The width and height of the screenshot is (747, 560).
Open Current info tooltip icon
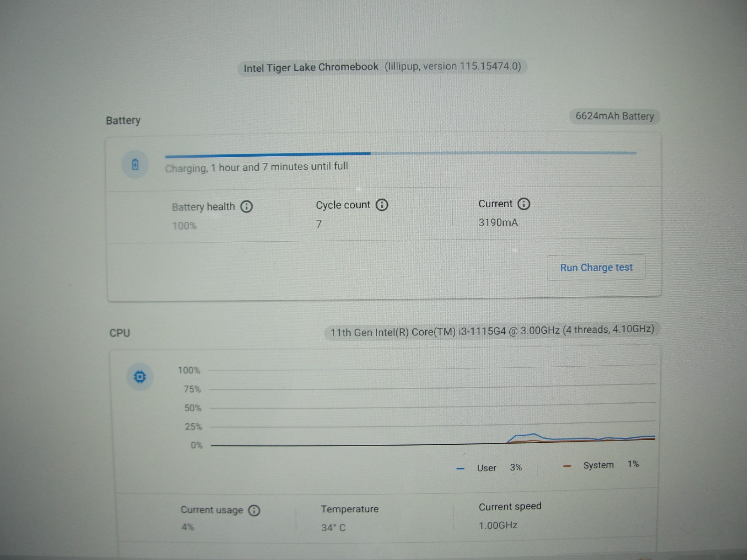524,203
